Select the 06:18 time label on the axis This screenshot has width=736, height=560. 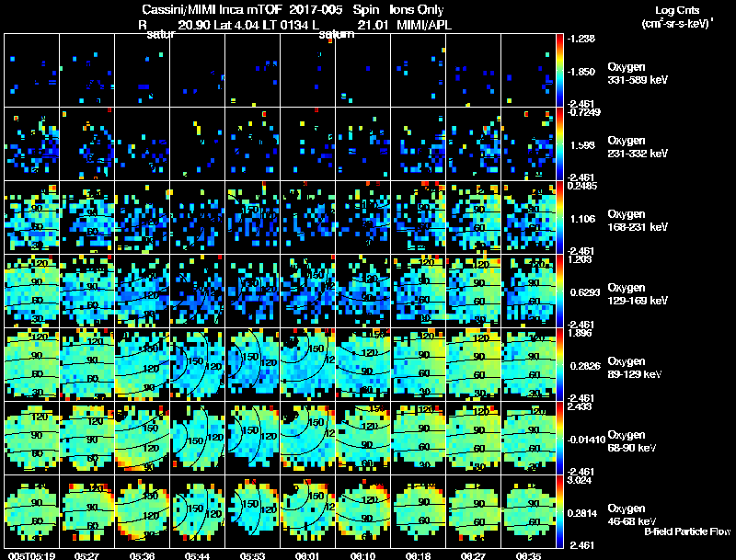[x=418, y=555]
